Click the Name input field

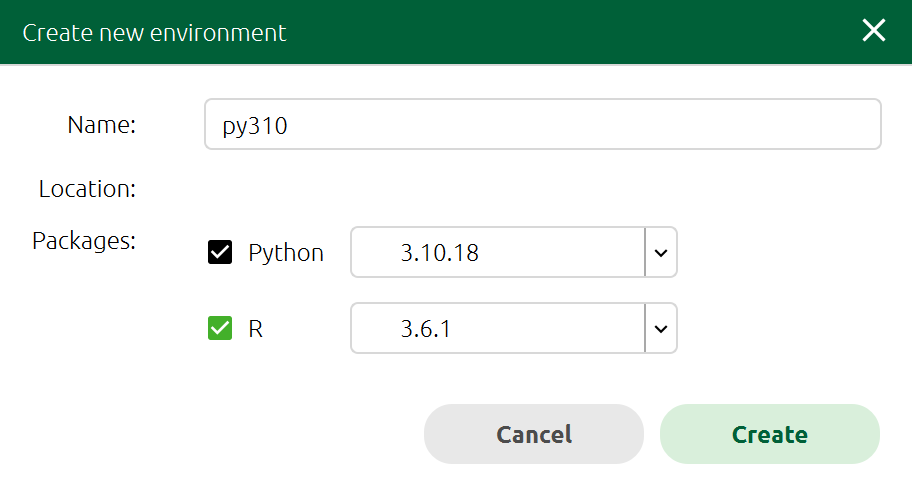pos(543,124)
